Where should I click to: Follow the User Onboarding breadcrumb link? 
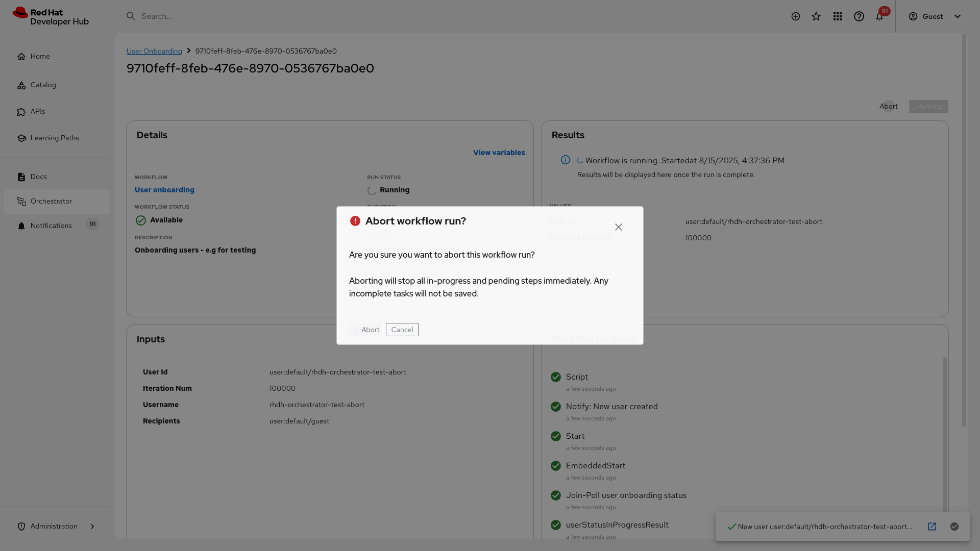click(x=154, y=51)
